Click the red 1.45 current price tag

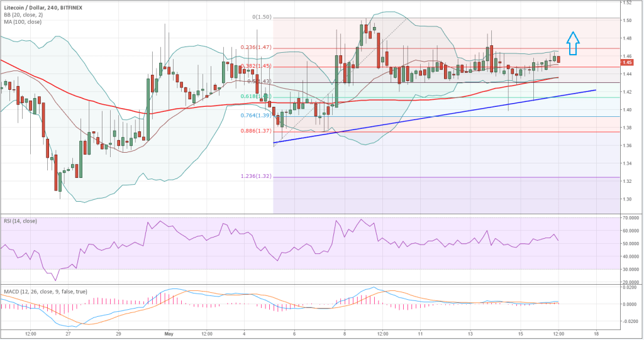click(x=627, y=62)
